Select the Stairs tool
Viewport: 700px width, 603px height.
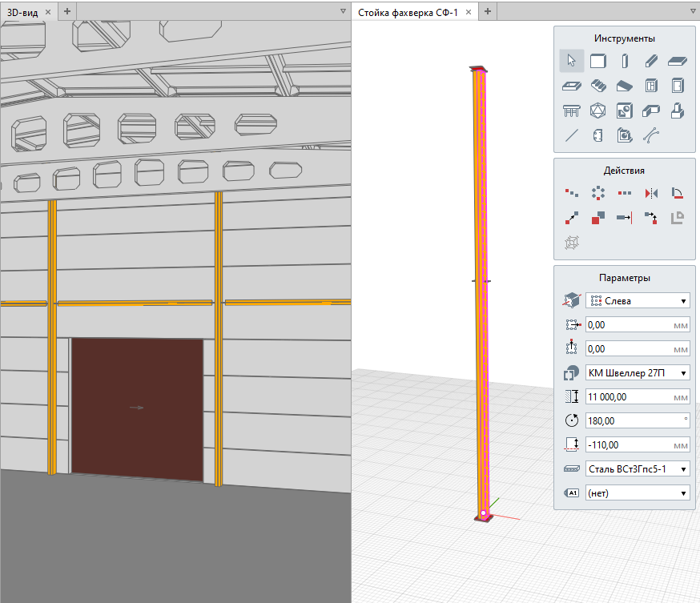coord(597,86)
